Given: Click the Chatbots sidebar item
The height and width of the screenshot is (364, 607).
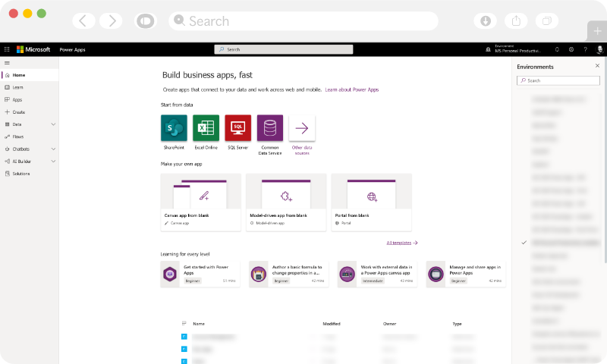Looking at the screenshot, I should pos(21,149).
